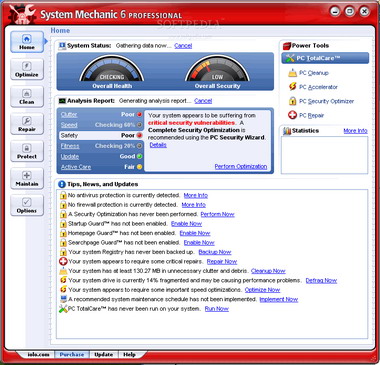This screenshot has height=365, width=380.
Task: Open More Info link beside Statistics
Action: [x=355, y=131]
